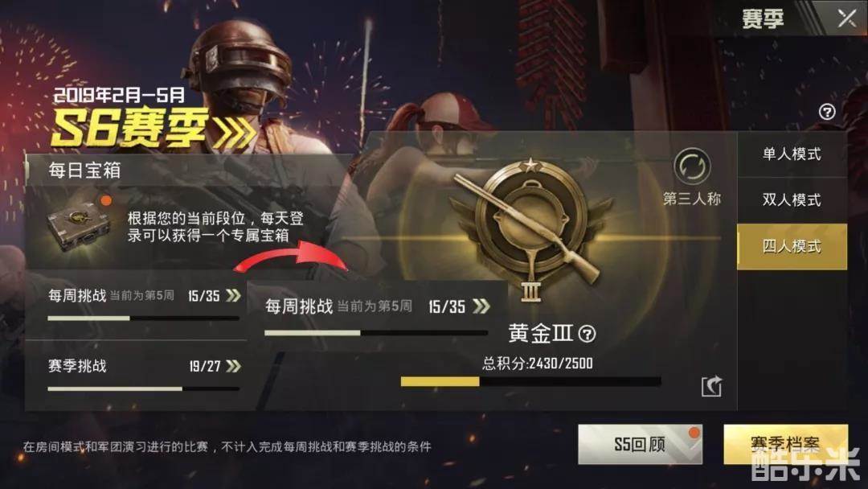Viewport: 868px width, 489px height.
Task: Open the 赛季档案 button
Action: click(785, 444)
